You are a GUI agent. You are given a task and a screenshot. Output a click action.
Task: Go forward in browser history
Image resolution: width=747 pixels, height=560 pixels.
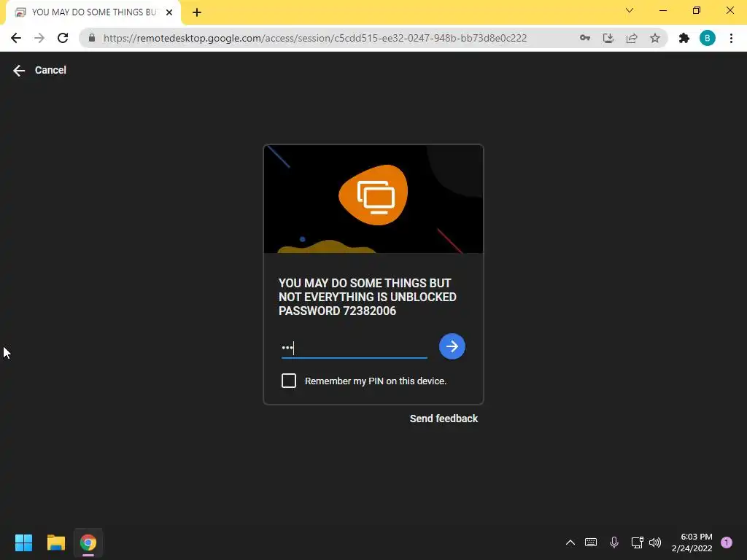(x=39, y=38)
